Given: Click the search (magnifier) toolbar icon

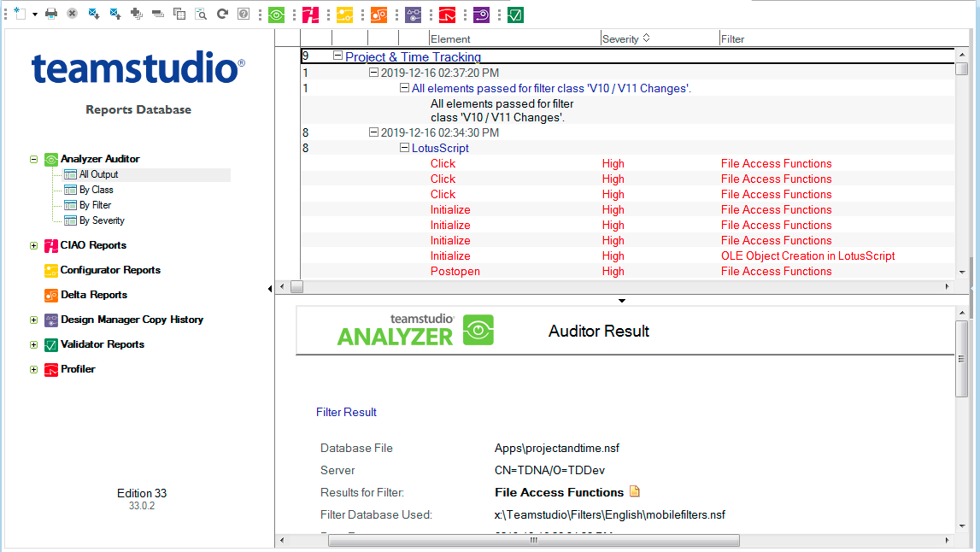Looking at the screenshot, I should pyautogui.click(x=201, y=13).
